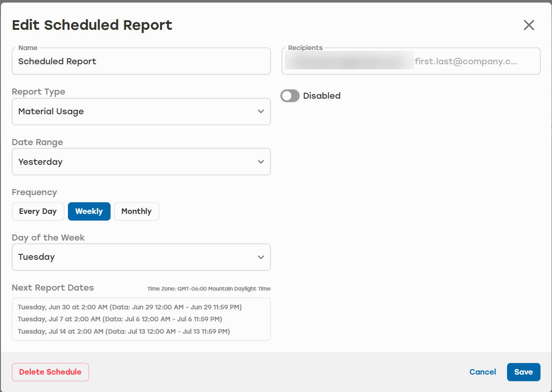Click the Frequency label
The height and width of the screenshot is (392, 552).
(x=34, y=192)
